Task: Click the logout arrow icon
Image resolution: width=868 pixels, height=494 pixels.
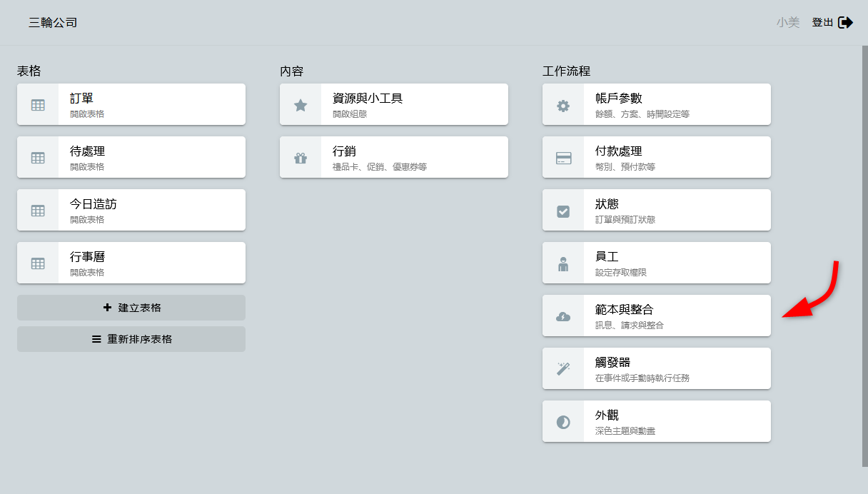Action: pyautogui.click(x=846, y=23)
